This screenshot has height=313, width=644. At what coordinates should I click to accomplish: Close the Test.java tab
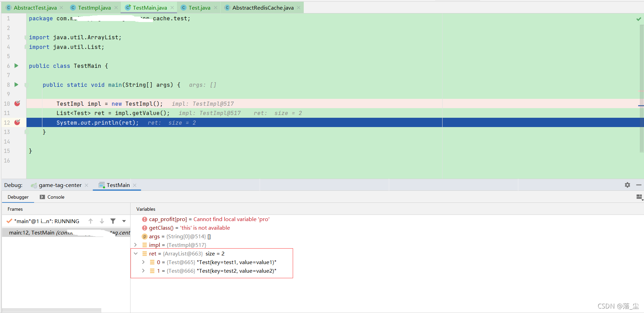(x=216, y=8)
